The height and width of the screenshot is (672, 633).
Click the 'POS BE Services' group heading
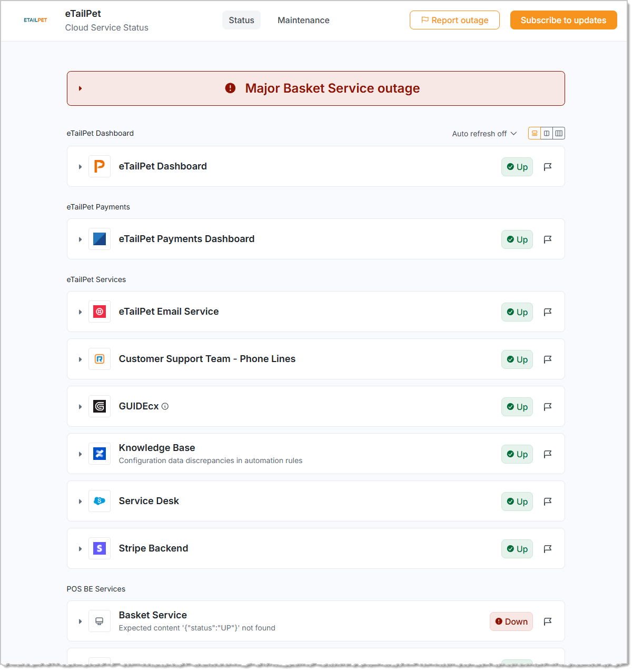[x=96, y=589]
